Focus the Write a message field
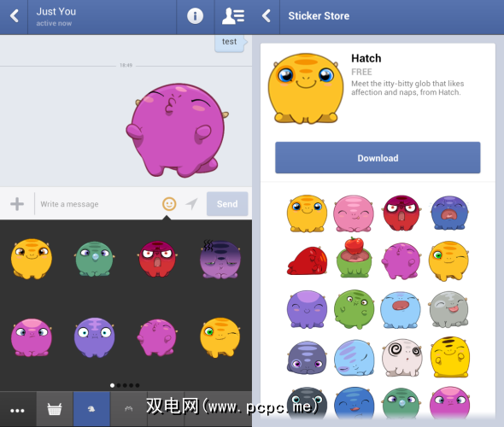 98,204
